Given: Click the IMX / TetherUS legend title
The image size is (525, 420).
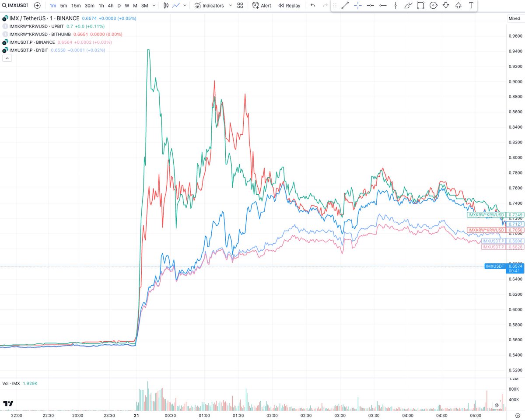Looking at the screenshot, I should click(x=44, y=18).
